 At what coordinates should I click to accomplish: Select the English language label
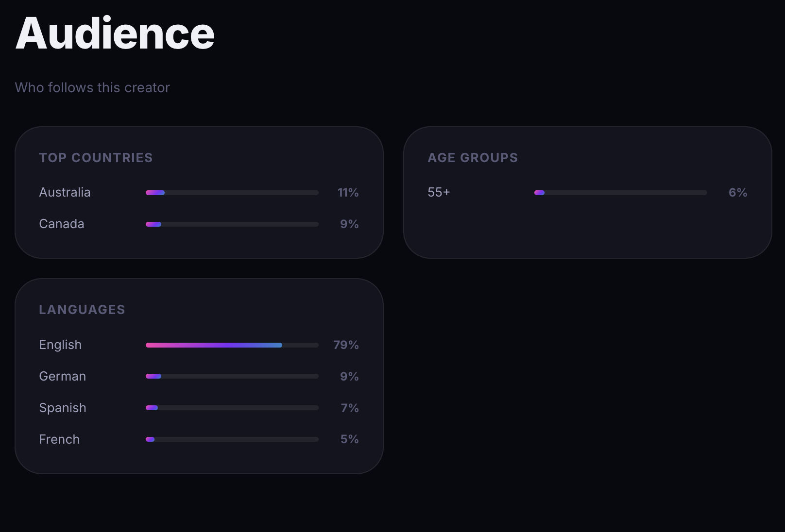(60, 345)
